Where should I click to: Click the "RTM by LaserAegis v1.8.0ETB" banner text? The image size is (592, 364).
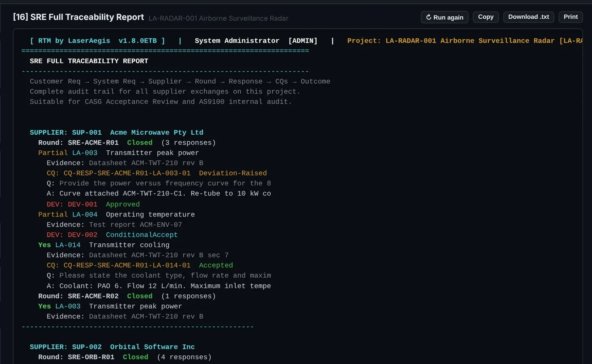pyautogui.click(x=97, y=41)
